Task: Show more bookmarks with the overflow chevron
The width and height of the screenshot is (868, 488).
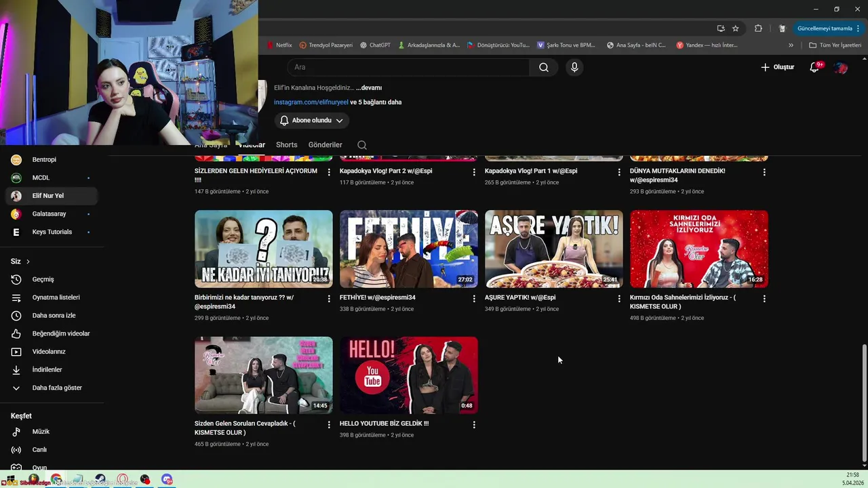Action: click(x=791, y=45)
